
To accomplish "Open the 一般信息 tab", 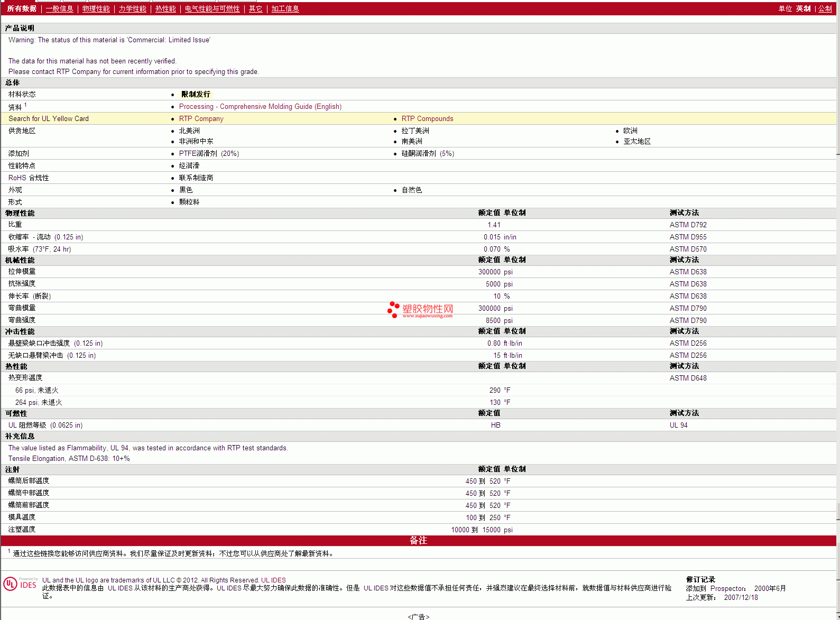I will [x=59, y=8].
